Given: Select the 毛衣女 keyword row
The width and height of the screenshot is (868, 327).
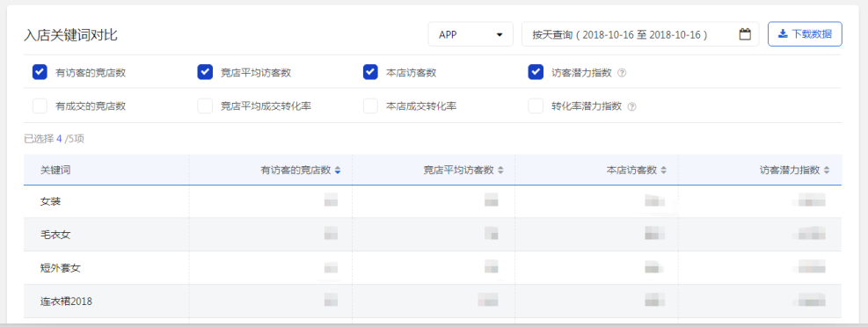Looking at the screenshot, I should coord(433,235).
